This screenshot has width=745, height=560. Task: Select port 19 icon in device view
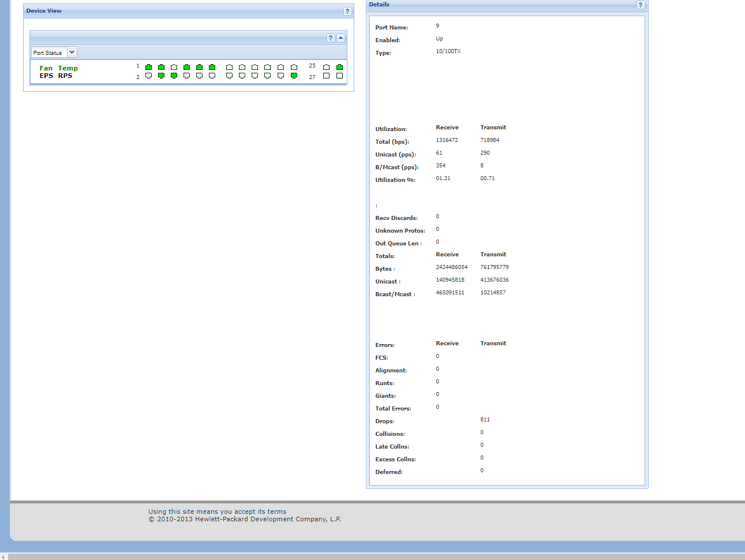pyautogui.click(x=267, y=67)
